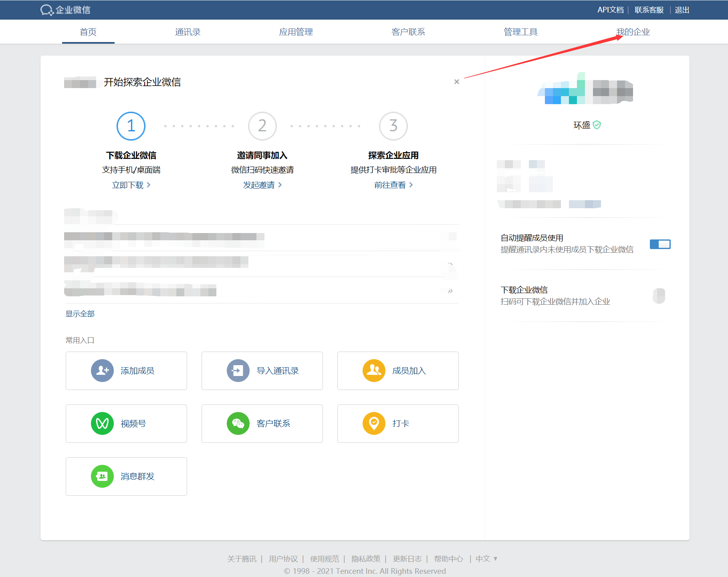Screen dimensions: 728x577
Task: Click 退出 to log out
Action: [682, 10]
